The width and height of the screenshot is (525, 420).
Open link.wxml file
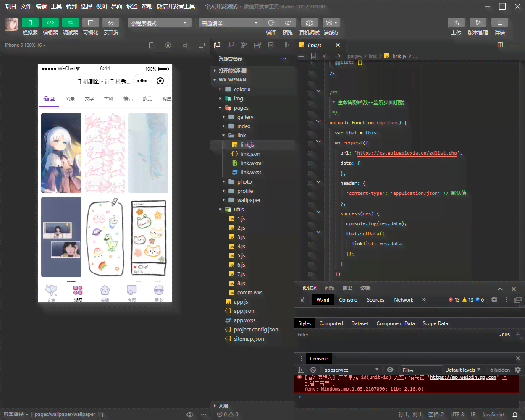[252, 163]
